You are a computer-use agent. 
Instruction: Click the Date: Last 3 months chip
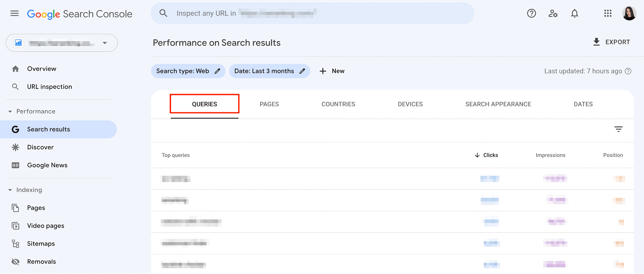point(269,71)
